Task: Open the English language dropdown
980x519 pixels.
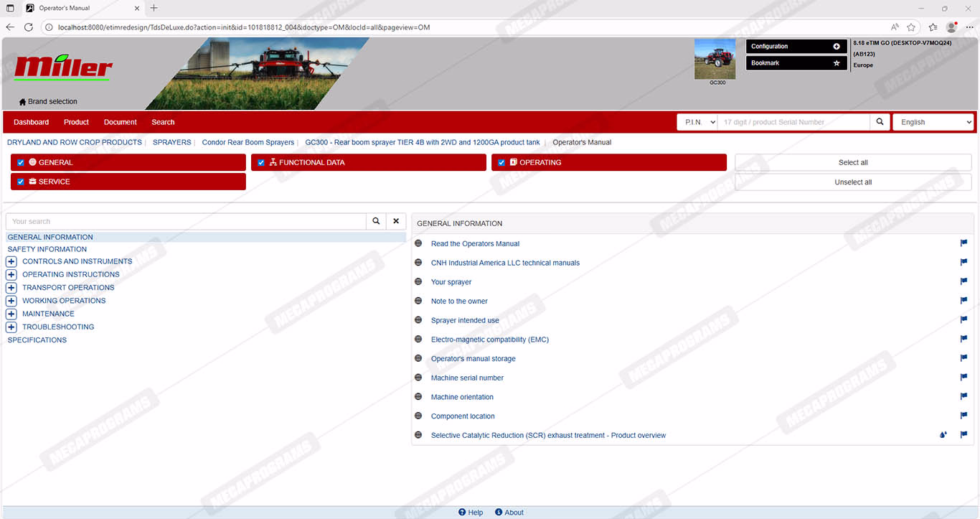Action: [933, 122]
